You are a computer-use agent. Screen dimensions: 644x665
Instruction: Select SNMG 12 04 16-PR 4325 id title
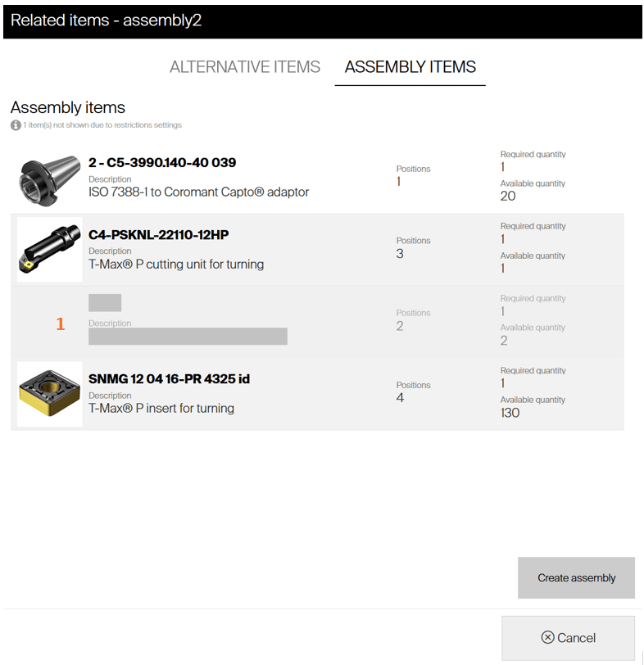pos(169,379)
